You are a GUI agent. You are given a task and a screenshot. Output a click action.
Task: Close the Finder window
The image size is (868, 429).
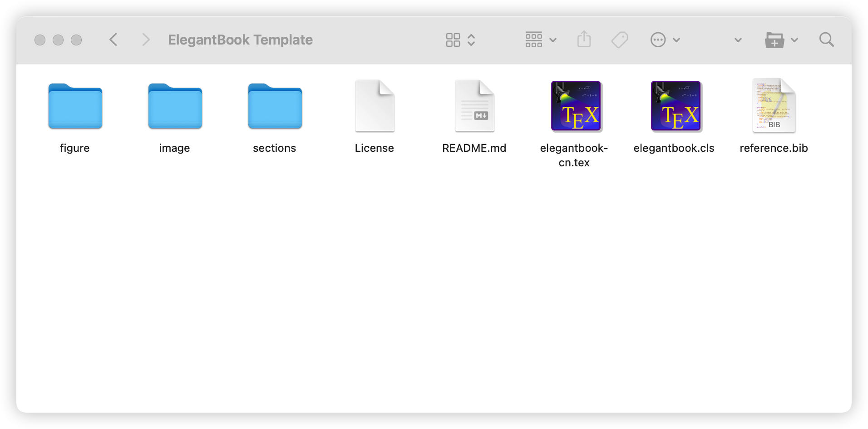click(40, 40)
